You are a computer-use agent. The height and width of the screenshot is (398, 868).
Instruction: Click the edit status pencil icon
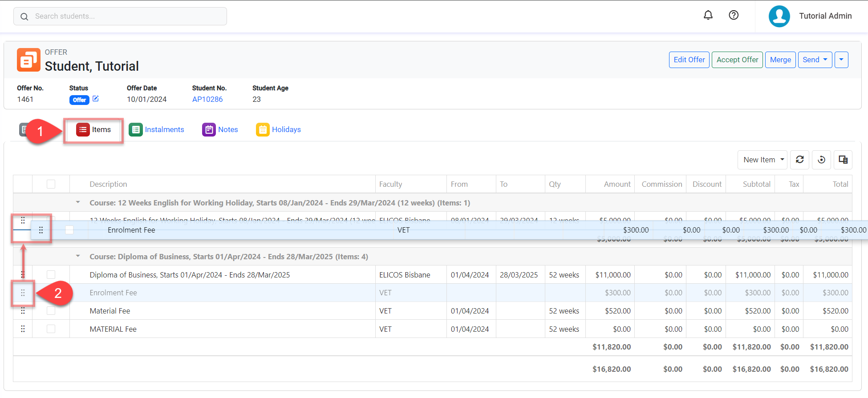96,99
